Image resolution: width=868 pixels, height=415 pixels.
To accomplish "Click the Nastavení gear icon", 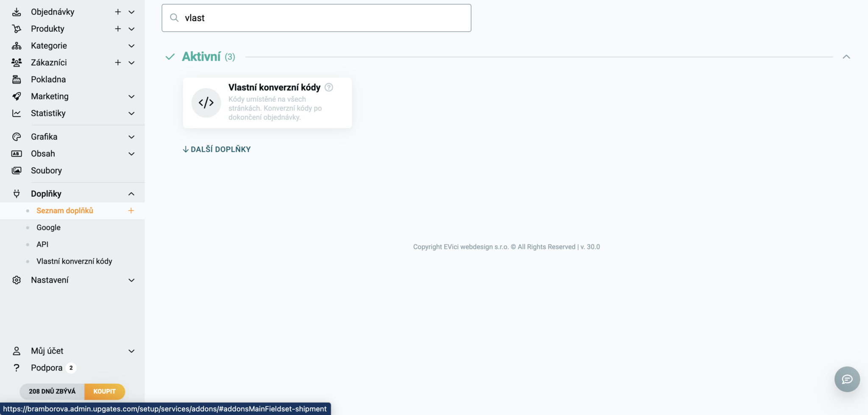I will tap(17, 280).
